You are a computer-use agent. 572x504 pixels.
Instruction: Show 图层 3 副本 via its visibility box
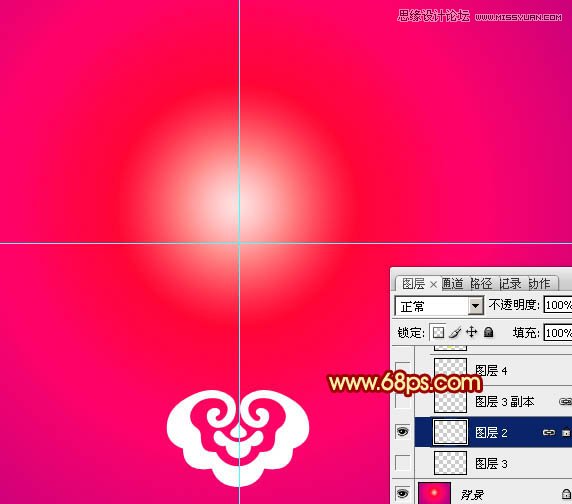point(402,401)
